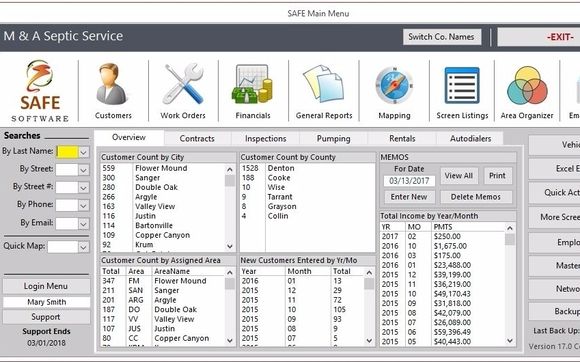Click the Switch Co. Names button
Image resolution: width=580 pixels, height=362 pixels.
(x=442, y=37)
